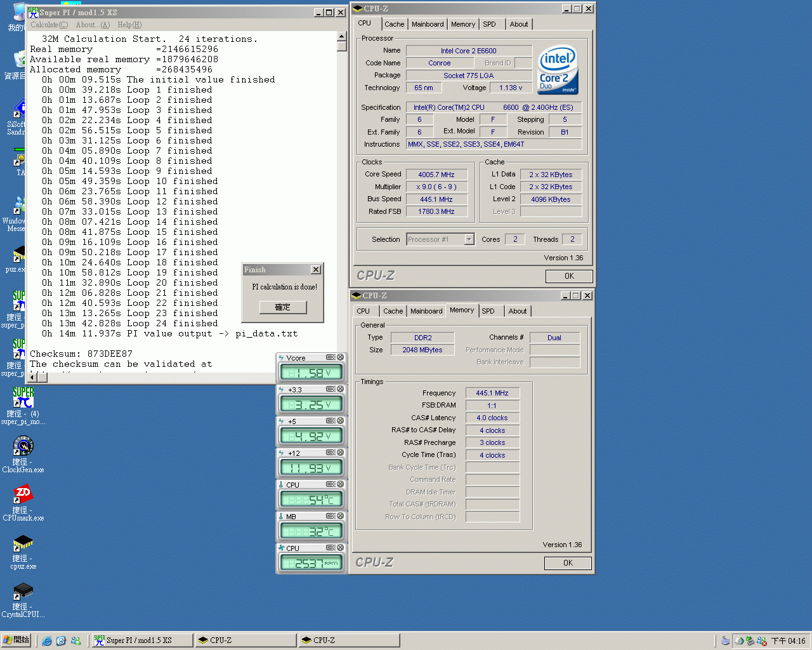Image resolution: width=812 pixels, height=650 pixels.
Task: Open settings icon on +12 voltage widget
Action: pos(331,453)
